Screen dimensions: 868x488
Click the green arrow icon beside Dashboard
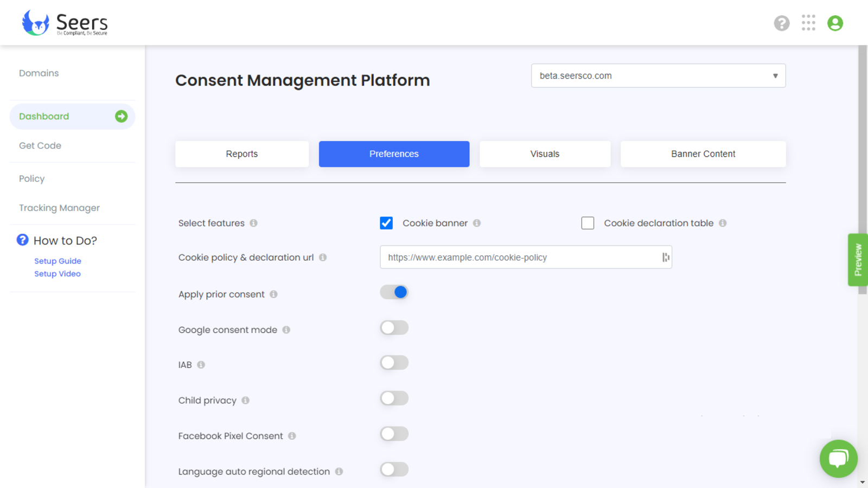[121, 117]
